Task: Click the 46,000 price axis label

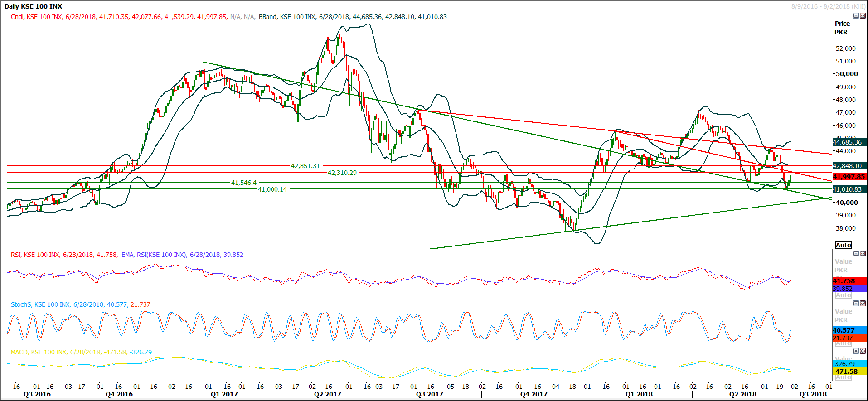Action: click(x=846, y=126)
